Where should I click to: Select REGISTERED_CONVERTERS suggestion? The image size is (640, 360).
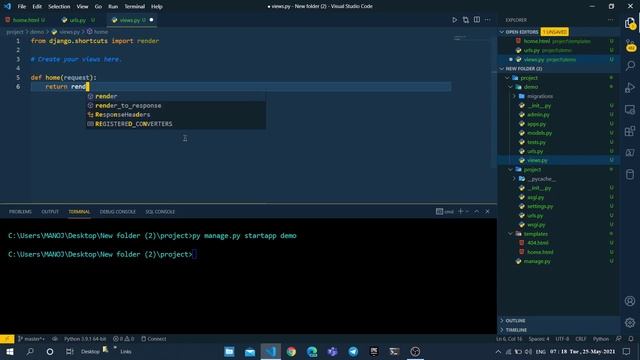pos(176,124)
